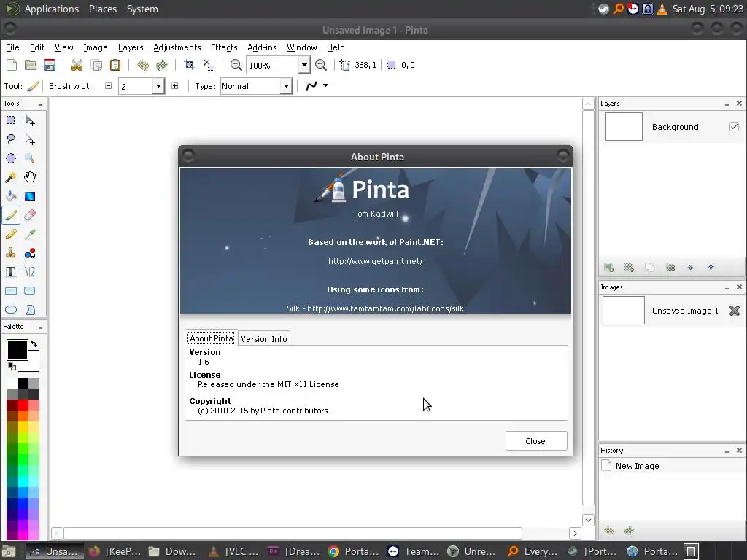Viewport: 747px width, 560px height.
Task: Minimize the Layers panel
Action: (x=727, y=104)
